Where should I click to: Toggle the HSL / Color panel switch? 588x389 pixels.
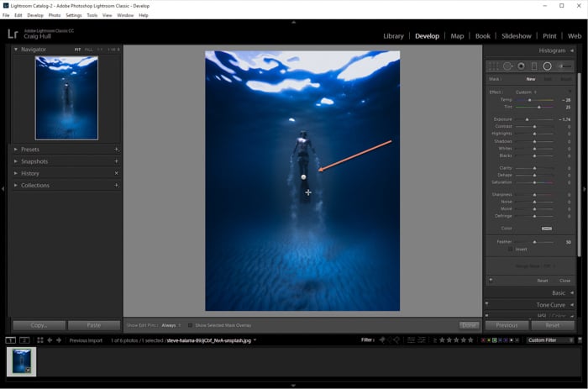pos(486,315)
